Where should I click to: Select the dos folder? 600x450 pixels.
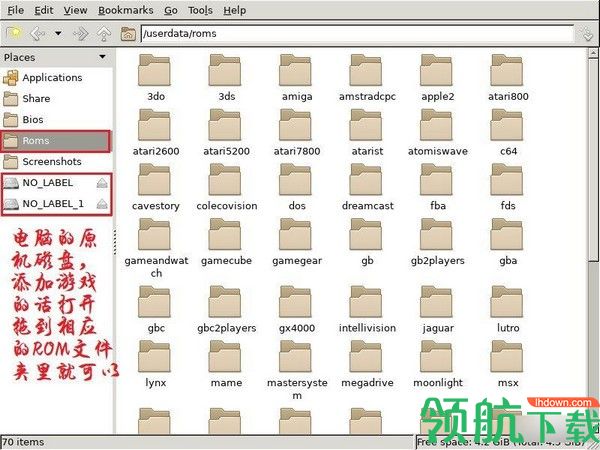296,187
